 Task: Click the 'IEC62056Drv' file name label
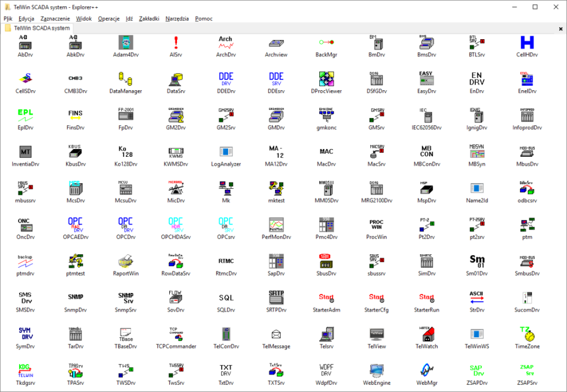coord(427,128)
